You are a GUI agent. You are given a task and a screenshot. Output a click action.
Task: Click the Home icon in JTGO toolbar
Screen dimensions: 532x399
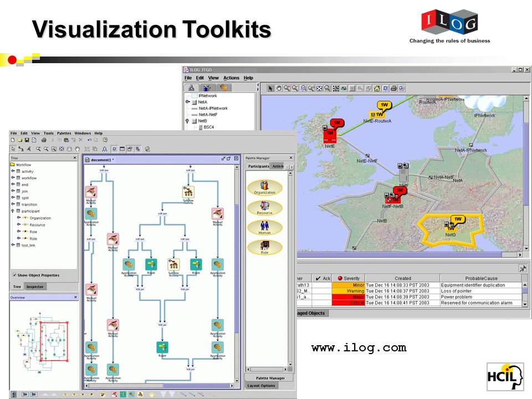[x=377, y=89]
